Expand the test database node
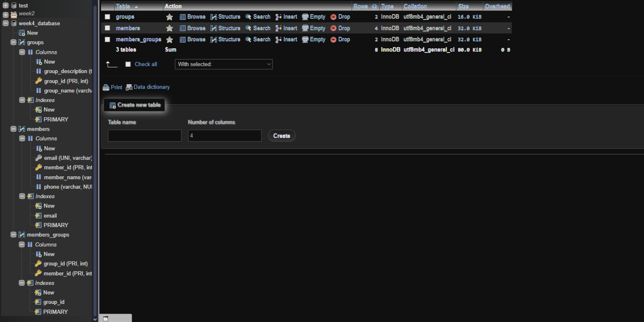This screenshot has height=322, width=644. (6, 6)
